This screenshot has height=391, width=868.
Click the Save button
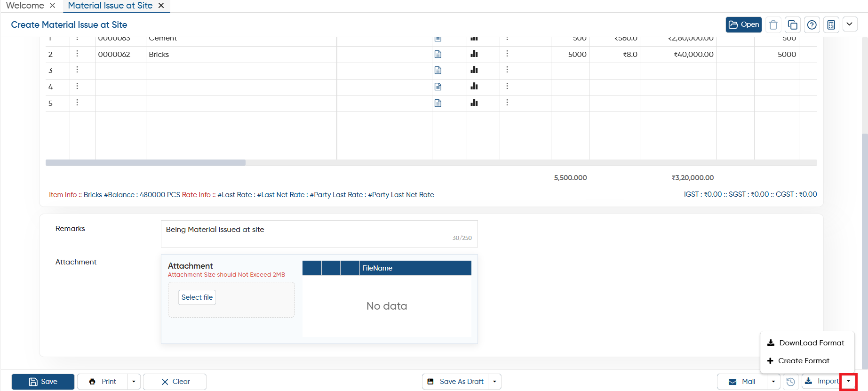click(x=43, y=382)
